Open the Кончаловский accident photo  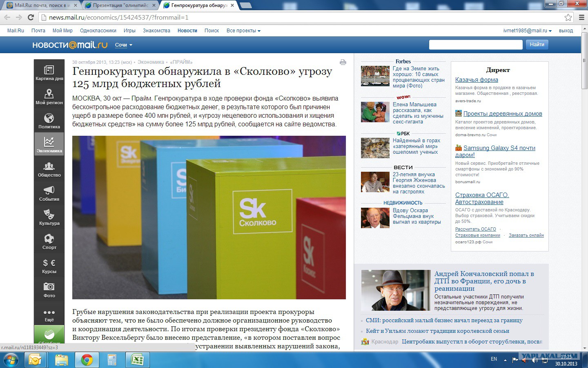(x=396, y=290)
